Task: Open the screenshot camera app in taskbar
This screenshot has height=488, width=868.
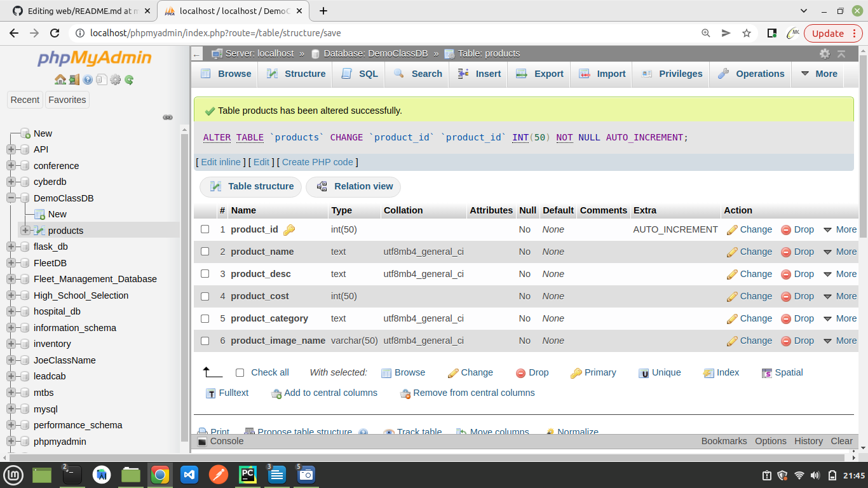Action: (x=306, y=475)
